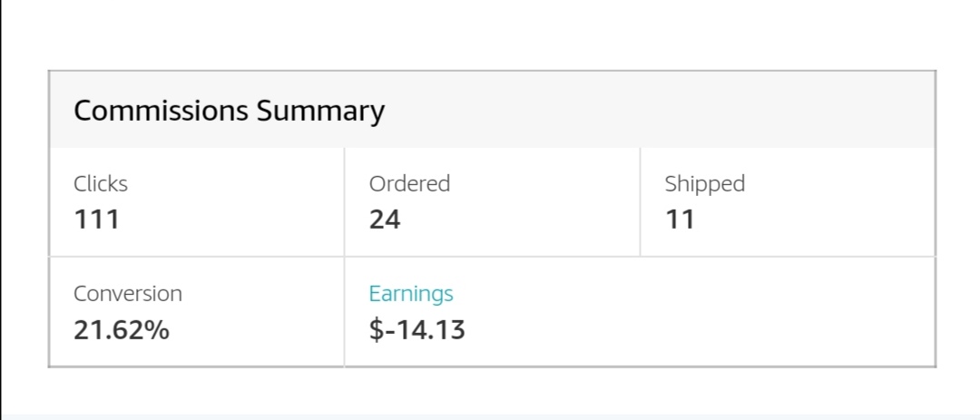Click the Ordered label
The height and width of the screenshot is (420, 980).
click(x=409, y=184)
